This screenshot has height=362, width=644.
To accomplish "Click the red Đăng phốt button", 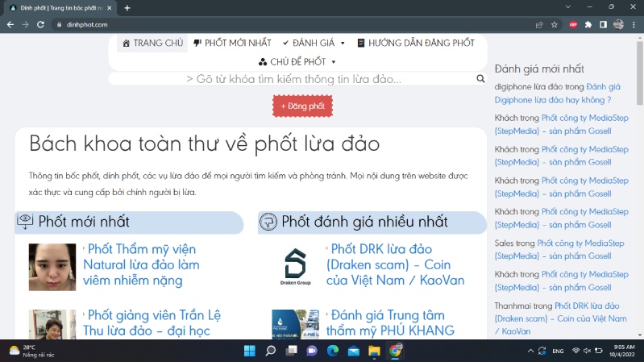I will (x=303, y=106).
